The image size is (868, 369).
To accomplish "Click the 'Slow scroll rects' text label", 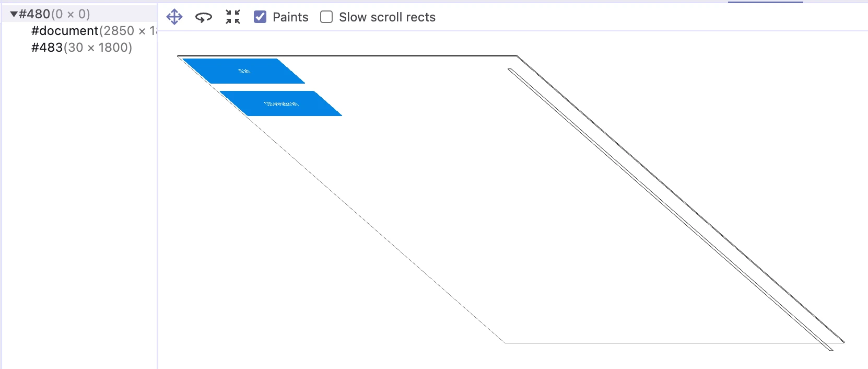I will pos(387,17).
